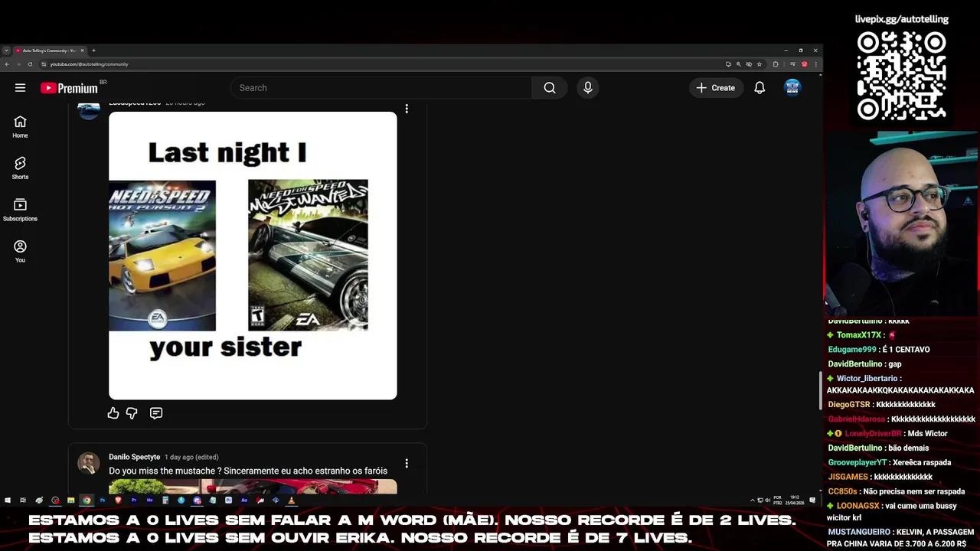The width and height of the screenshot is (980, 551).
Task: Open Task View on the taskbar
Action: [23, 500]
